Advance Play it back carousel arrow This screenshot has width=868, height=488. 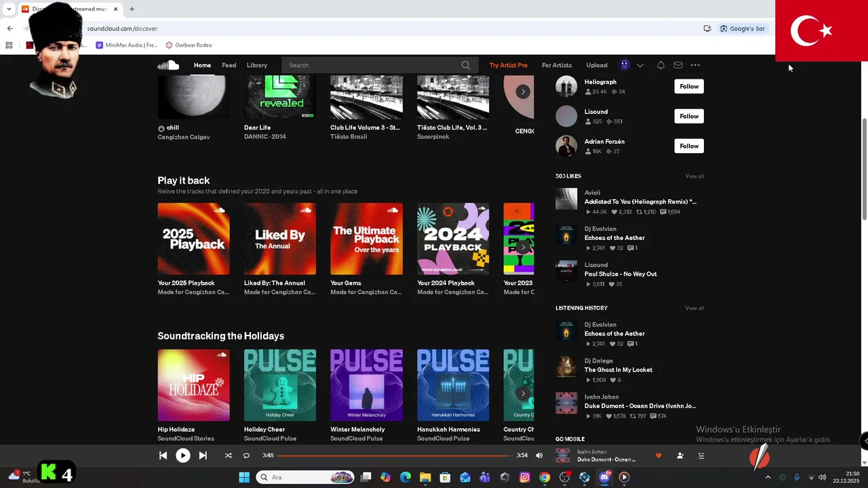523,247
